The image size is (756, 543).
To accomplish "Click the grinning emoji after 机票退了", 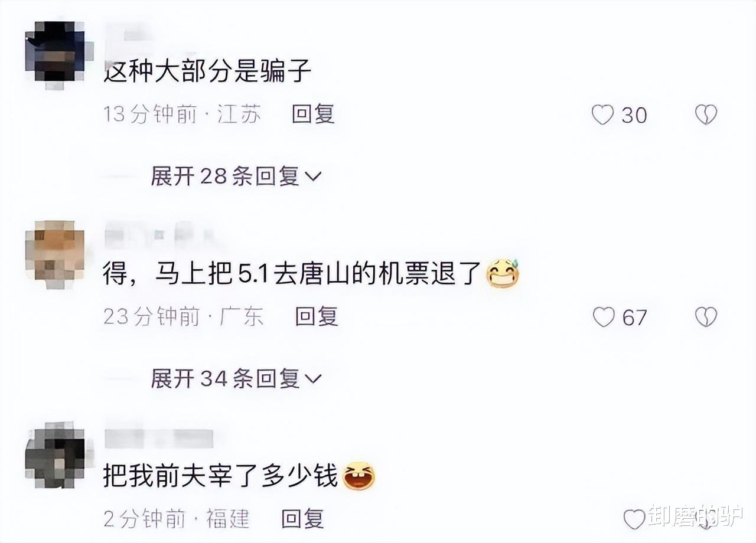I will [502, 274].
